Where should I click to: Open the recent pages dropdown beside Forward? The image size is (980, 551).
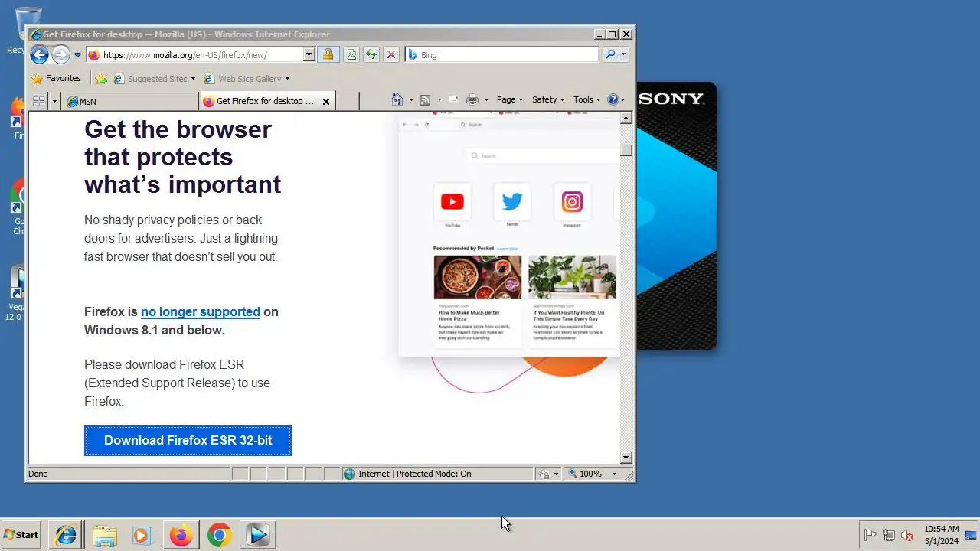click(77, 55)
